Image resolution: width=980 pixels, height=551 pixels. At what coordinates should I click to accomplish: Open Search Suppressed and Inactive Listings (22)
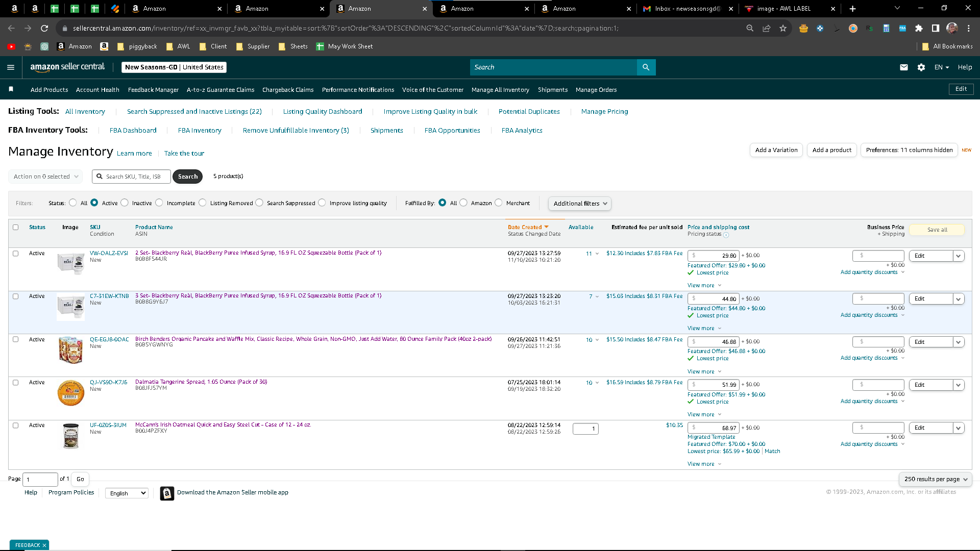(194, 112)
